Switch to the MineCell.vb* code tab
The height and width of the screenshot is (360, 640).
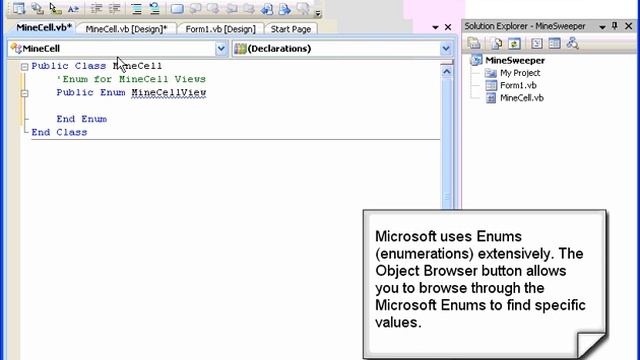click(x=44, y=27)
